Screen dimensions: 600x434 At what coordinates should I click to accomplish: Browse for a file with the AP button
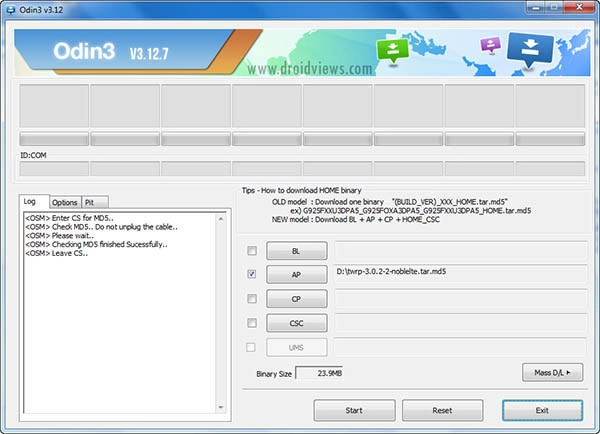click(297, 274)
